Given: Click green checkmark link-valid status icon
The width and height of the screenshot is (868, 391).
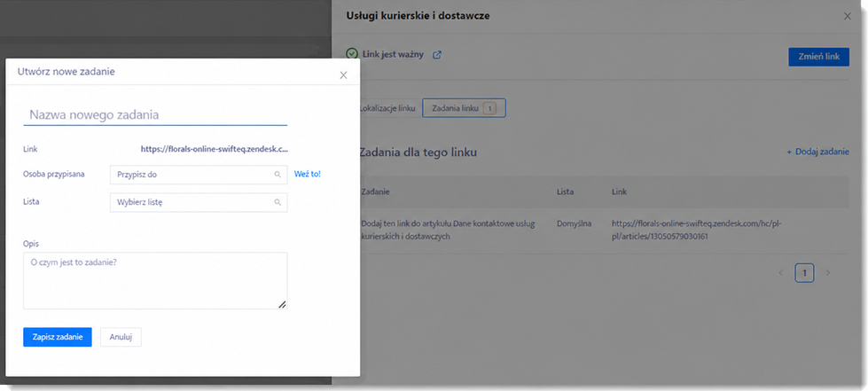Looking at the screenshot, I should click(x=351, y=54).
